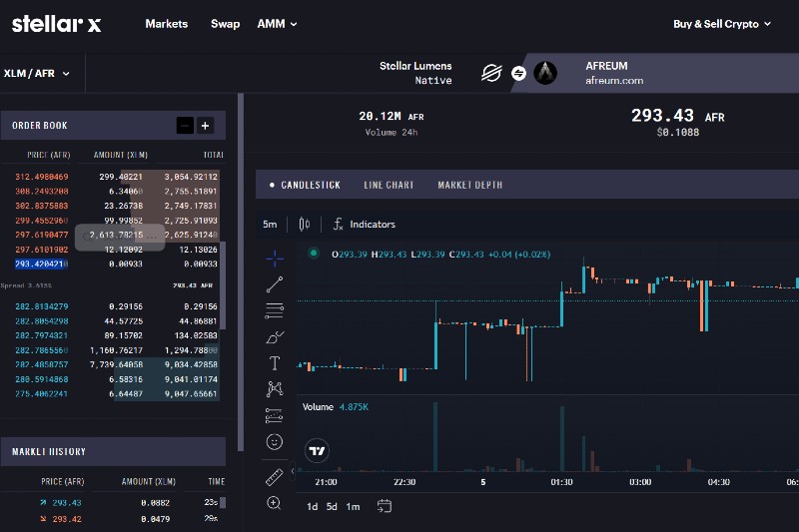
Task: Go to the Markets page
Action: tap(166, 24)
